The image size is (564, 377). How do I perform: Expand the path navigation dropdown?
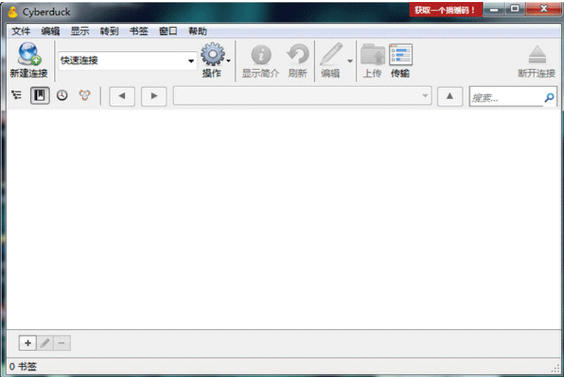point(425,96)
